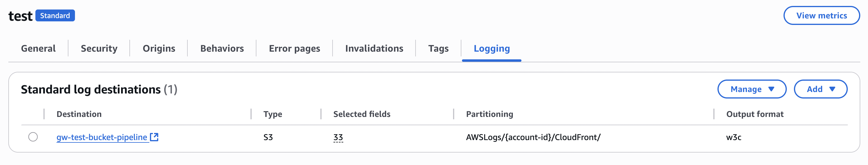Select the Behaviors tab
The height and width of the screenshot is (165, 868).
click(x=222, y=48)
